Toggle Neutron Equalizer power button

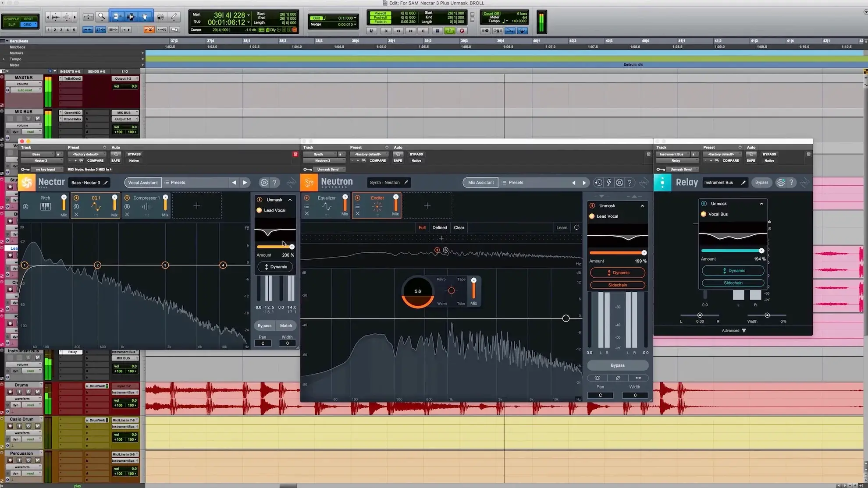[x=307, y=198]
